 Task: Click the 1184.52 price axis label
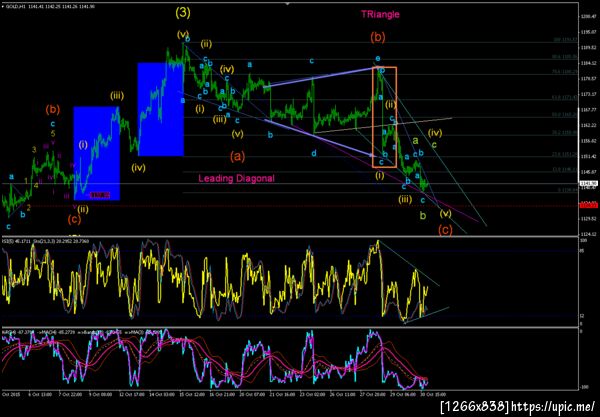point(589,63)
